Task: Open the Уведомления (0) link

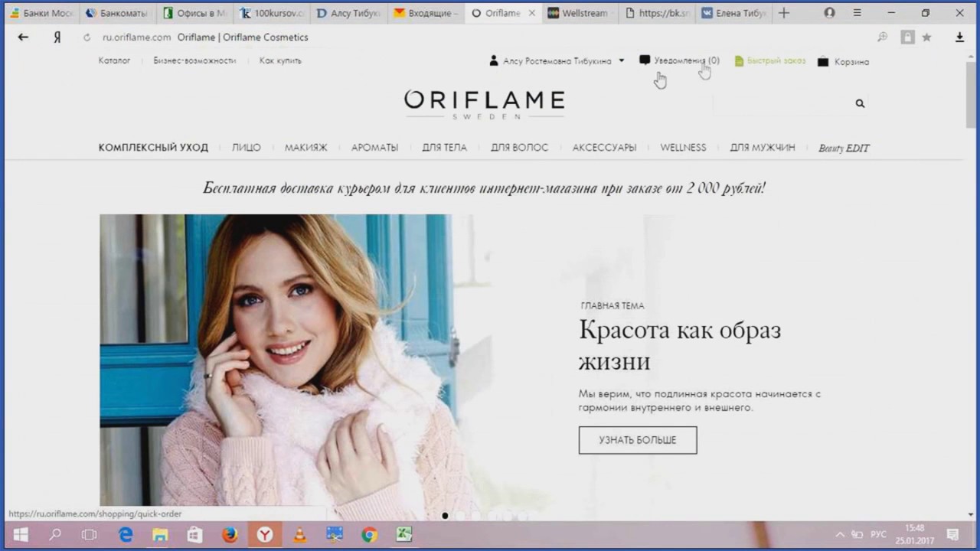Action: coord(686,60)
